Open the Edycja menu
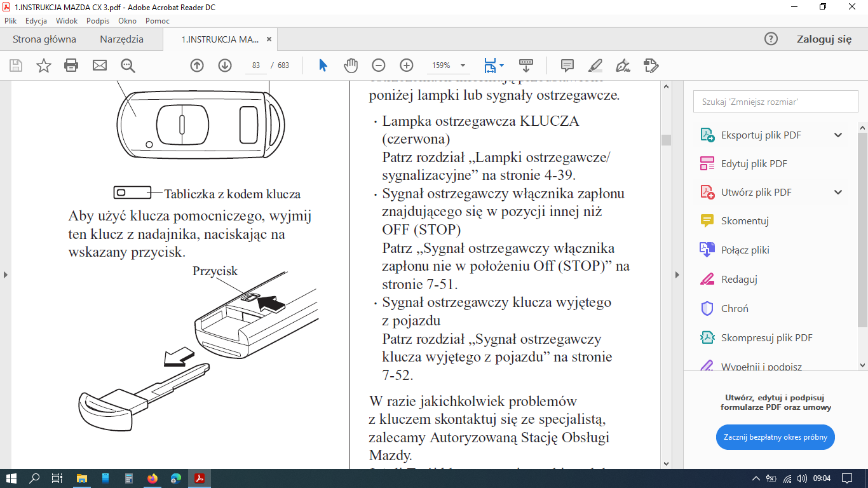Viewport: 868px width, 488px height. pos(36,20)
